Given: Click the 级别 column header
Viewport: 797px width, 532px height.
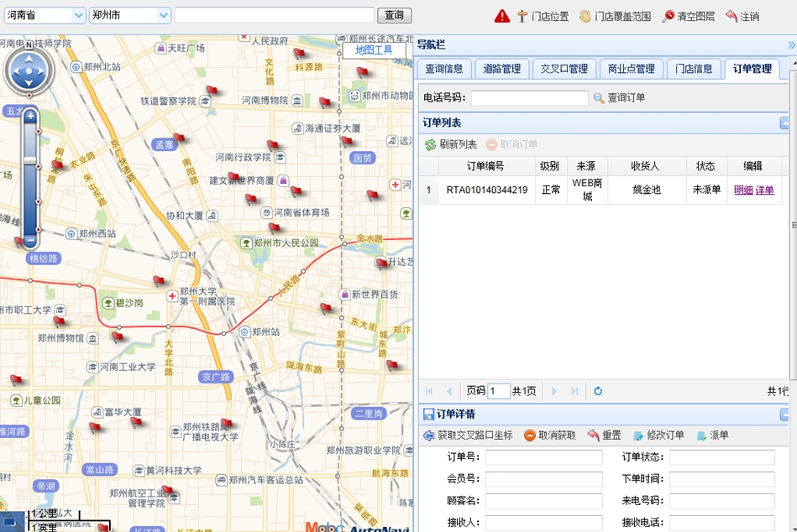Looking at the screenshot, I should [549, 166].
